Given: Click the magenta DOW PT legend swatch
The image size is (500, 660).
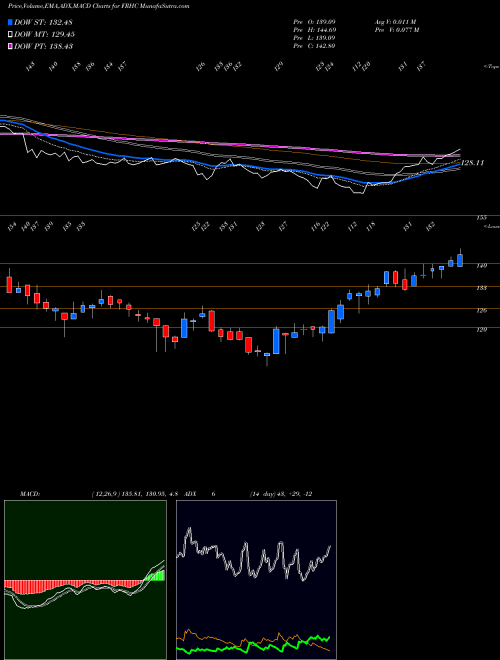Looking at the screenshot, I should (x=10, y=46).
